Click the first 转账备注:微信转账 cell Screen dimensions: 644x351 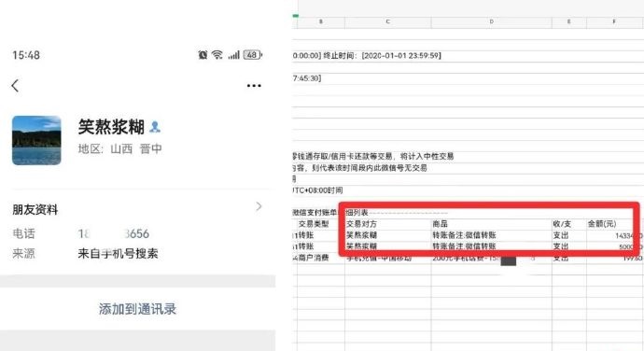coord(491,235)
